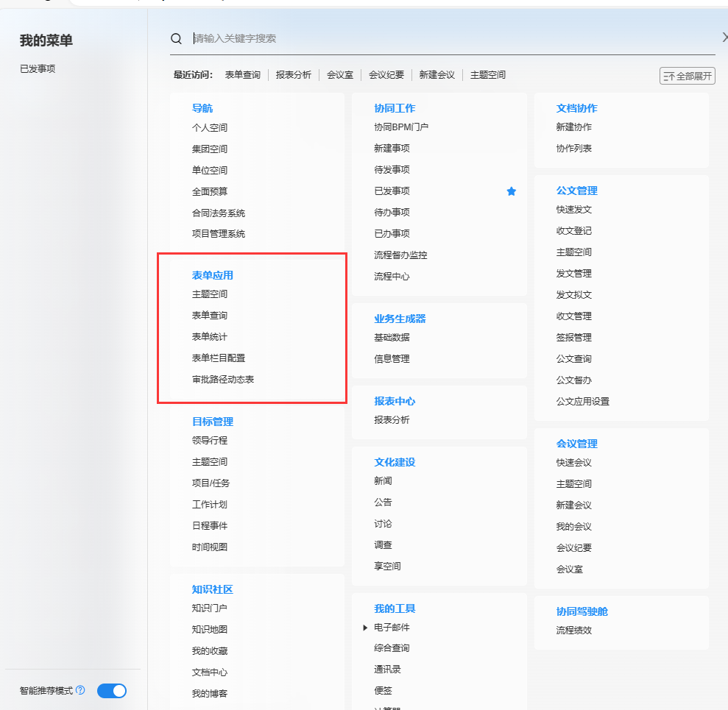This screenshot has height=710, width=728.
Task: Open 流程绩效 under 协同驾驶舱
Action: click(574, 631)
